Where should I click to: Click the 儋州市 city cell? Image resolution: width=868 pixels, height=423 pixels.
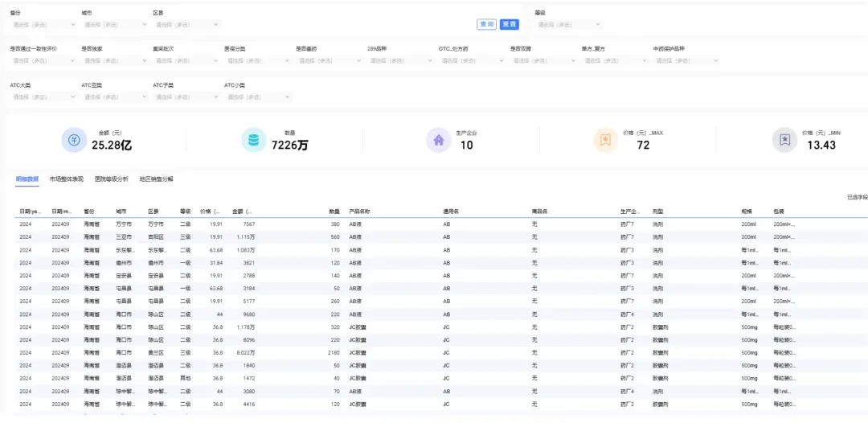pos(124,262)
